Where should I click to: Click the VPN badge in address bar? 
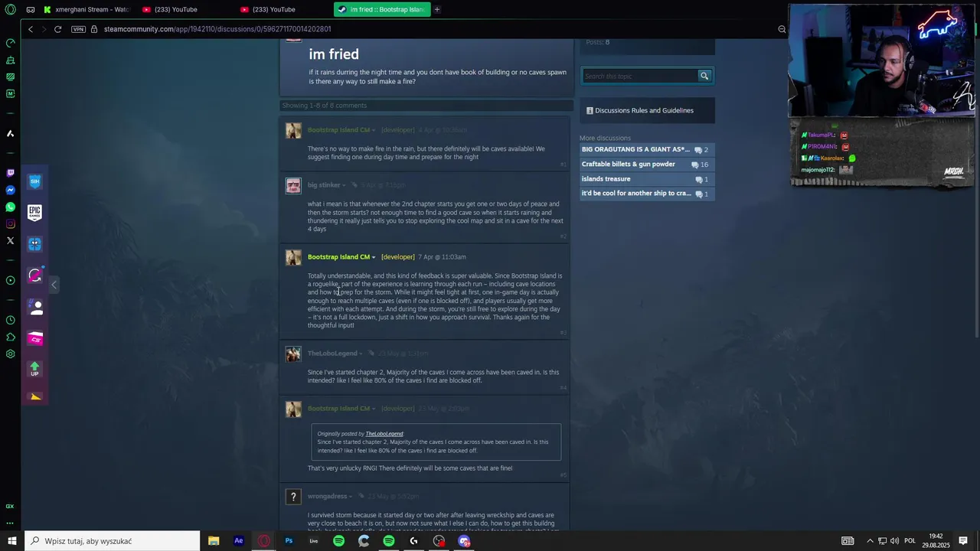(x=78, y=29)
